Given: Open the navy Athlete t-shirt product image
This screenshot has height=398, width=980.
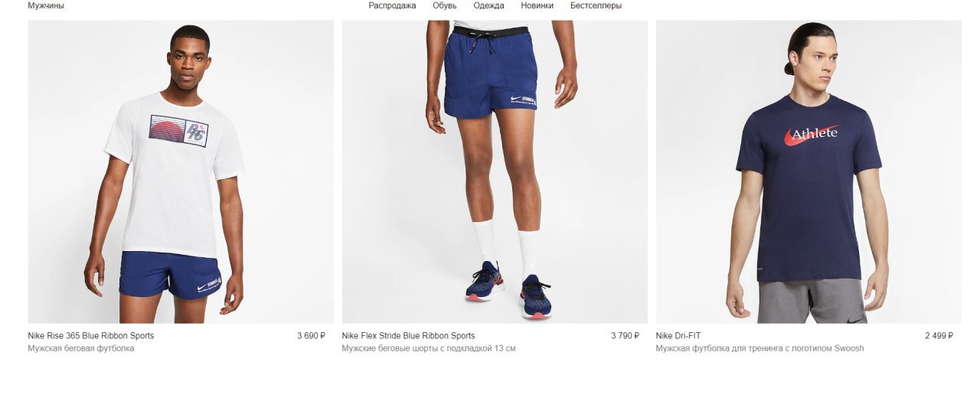Looking at the screenshot, I should (808, 171).
